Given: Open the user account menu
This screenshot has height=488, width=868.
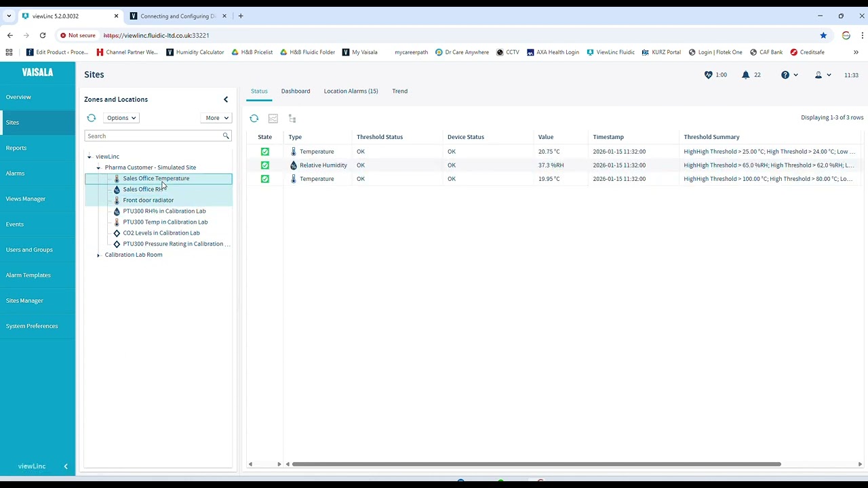Looking at the screenshot, I should [x=823, y=75].
